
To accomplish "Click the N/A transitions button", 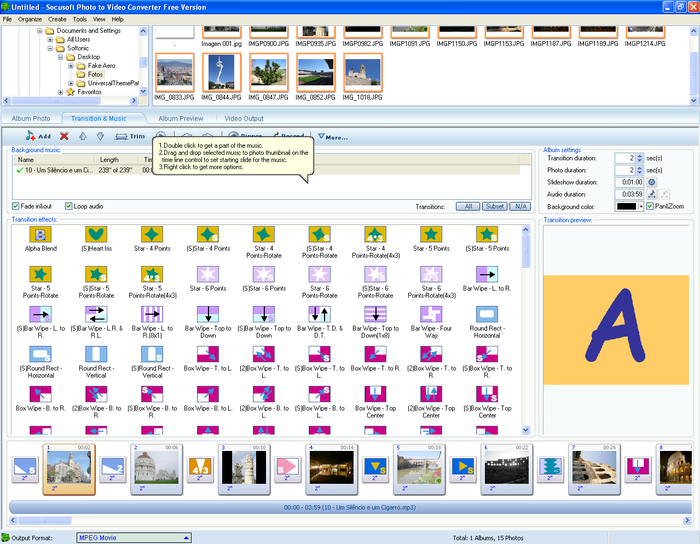I will tap(520, 206).
